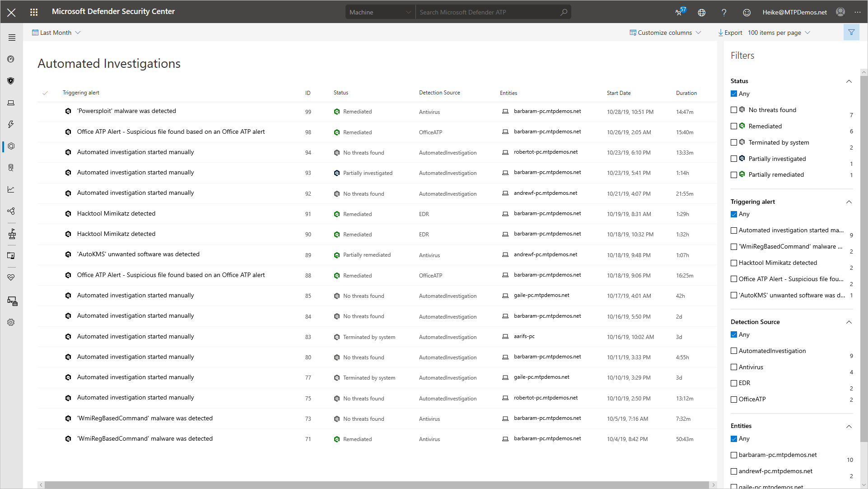Open the globe language settings icon
Viewport: 868px width, 489px height.
click(701, 12)
